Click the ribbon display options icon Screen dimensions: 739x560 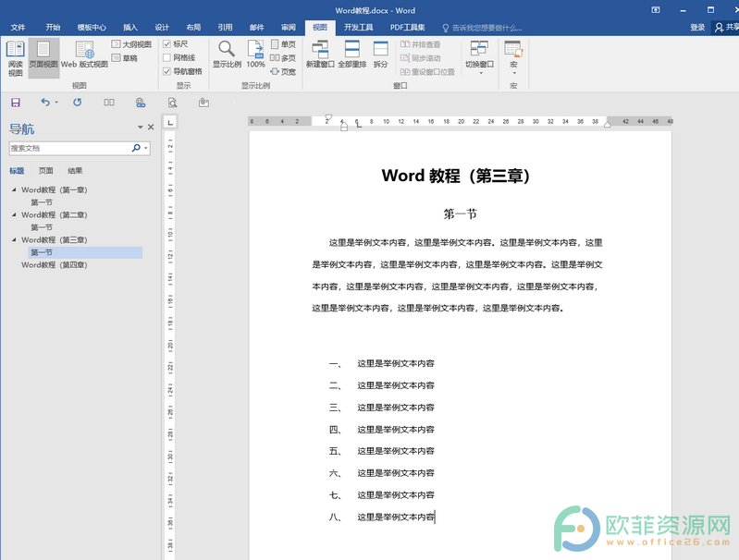pyautogui.click(x=656, y=10)
